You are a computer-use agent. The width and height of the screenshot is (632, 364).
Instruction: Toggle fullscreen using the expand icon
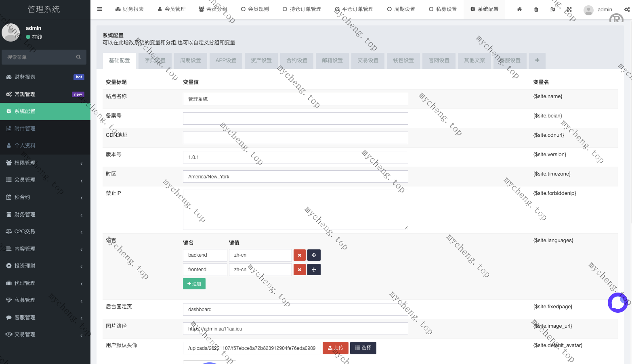pyautogui.click(x=569, y=9)
